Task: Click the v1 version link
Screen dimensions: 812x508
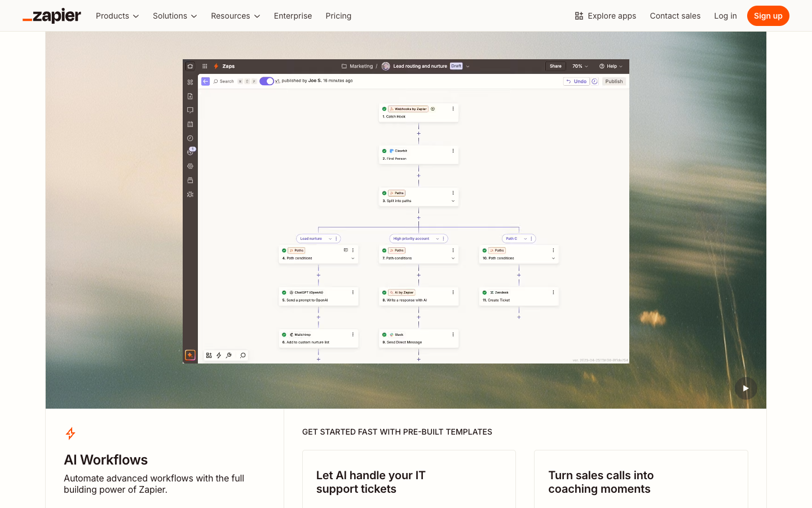Action: (277, 81)
